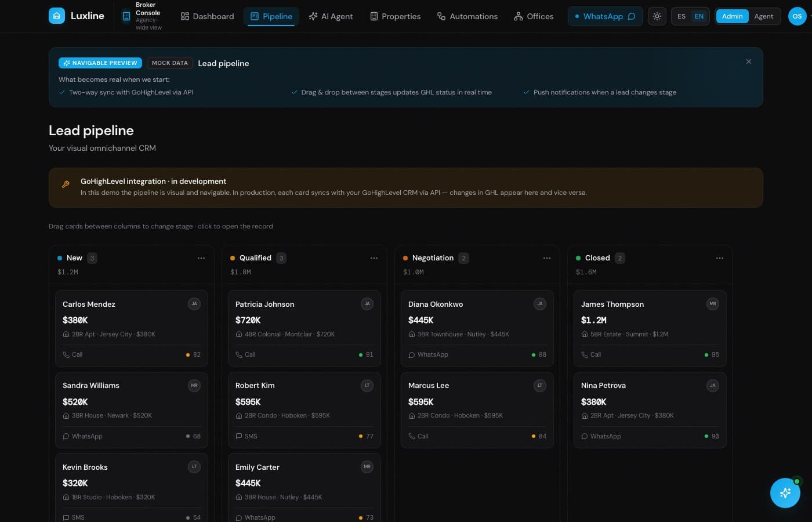
Task: Open the New column options menu
Action: [201, 258]
